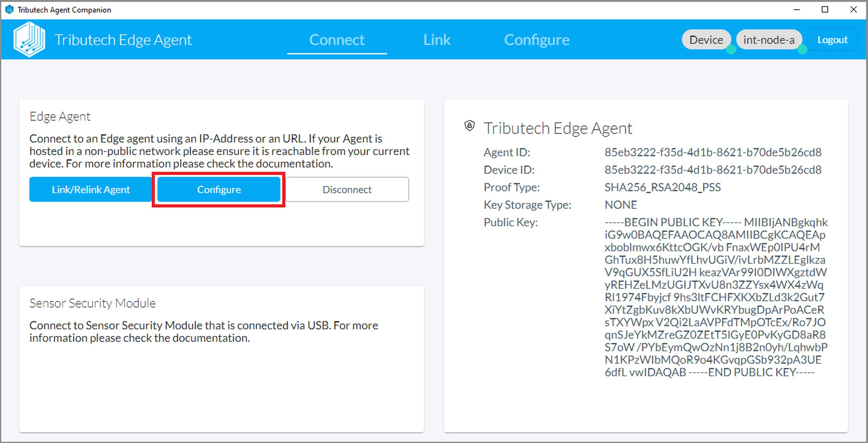Close the Tributech Agent Companion window

click(853, 9)
